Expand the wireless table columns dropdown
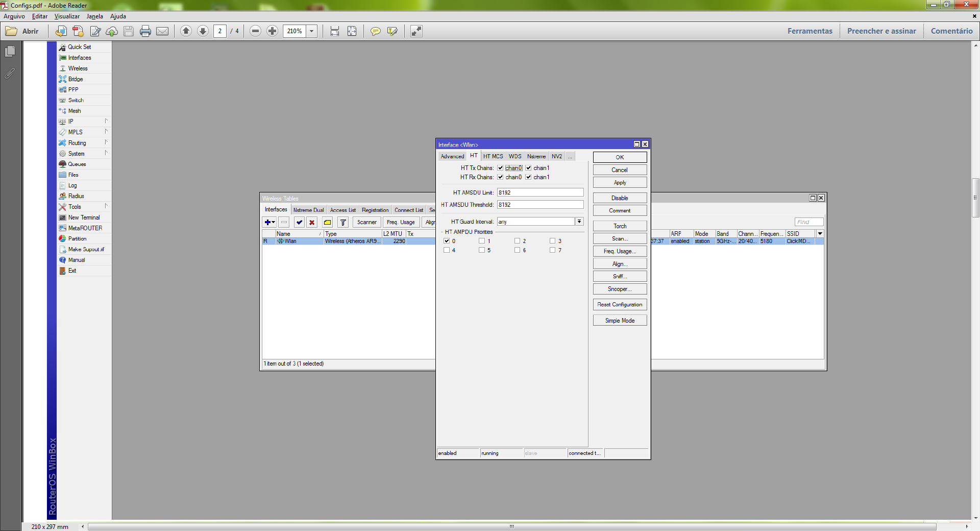The width and height of the screenshot is (980, 531). (820, 234)
